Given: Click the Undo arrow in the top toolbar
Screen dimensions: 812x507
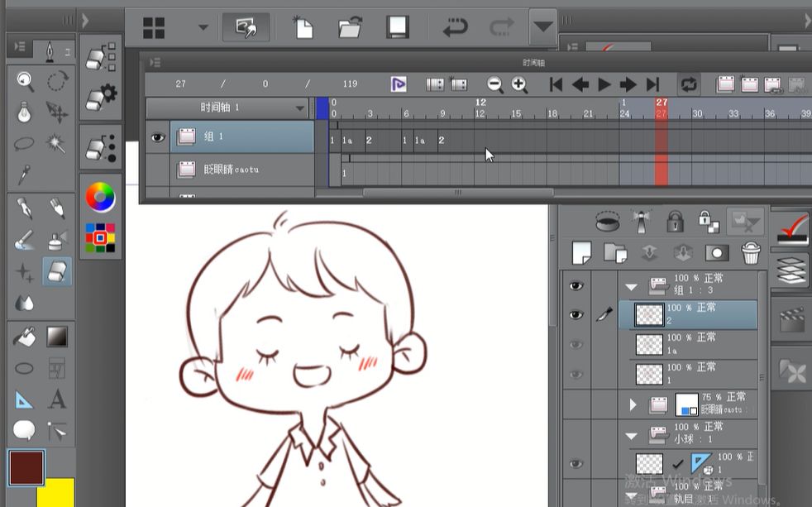Looking at the screenshot, I should (x=455, y=26).
